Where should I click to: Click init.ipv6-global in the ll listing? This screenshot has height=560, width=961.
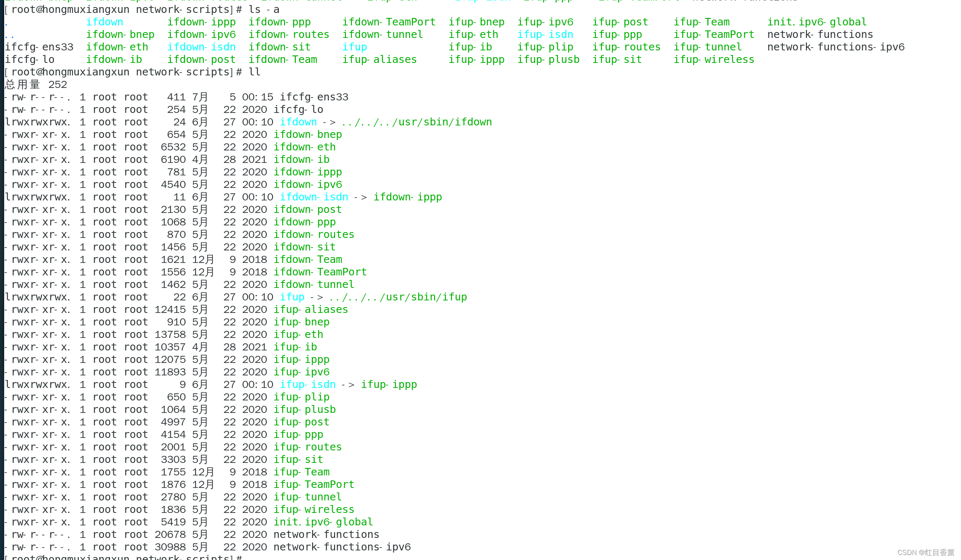tap(323, 522)
